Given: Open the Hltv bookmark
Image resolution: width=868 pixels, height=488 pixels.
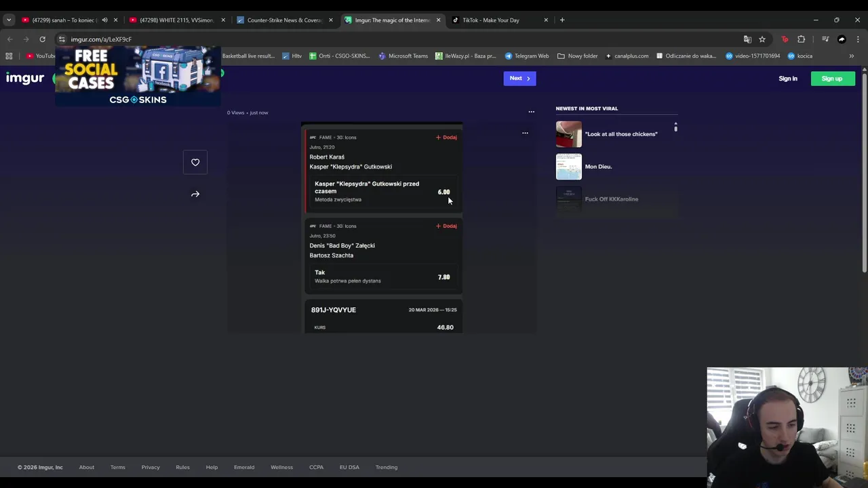Looking at the screenshot, I should [x=292, y=56].
